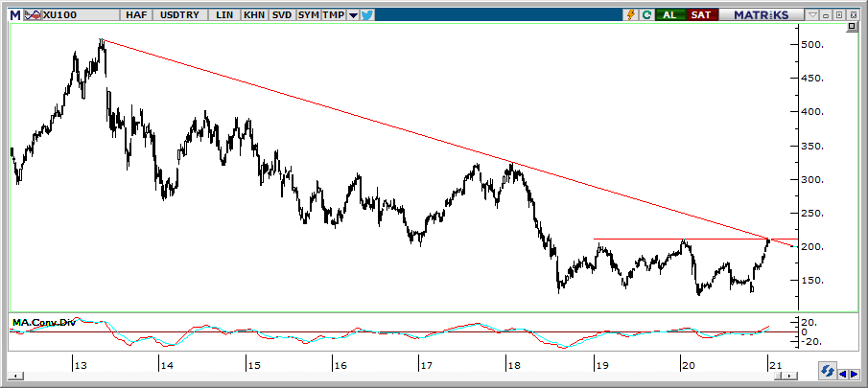Select the red horizontal resistance line
The width and height of the screenshot is (868, 388).
[x=694, y=240]
